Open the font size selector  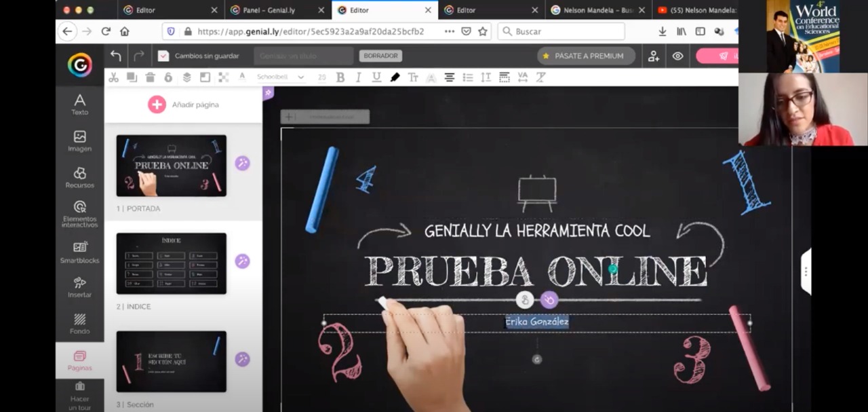point(323,77)
